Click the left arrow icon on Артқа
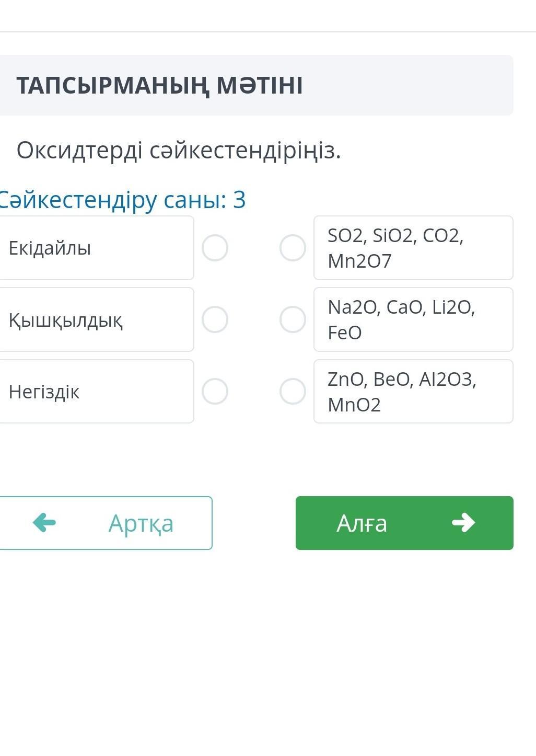Screen dimensions: 536x756 coord(44,522)
